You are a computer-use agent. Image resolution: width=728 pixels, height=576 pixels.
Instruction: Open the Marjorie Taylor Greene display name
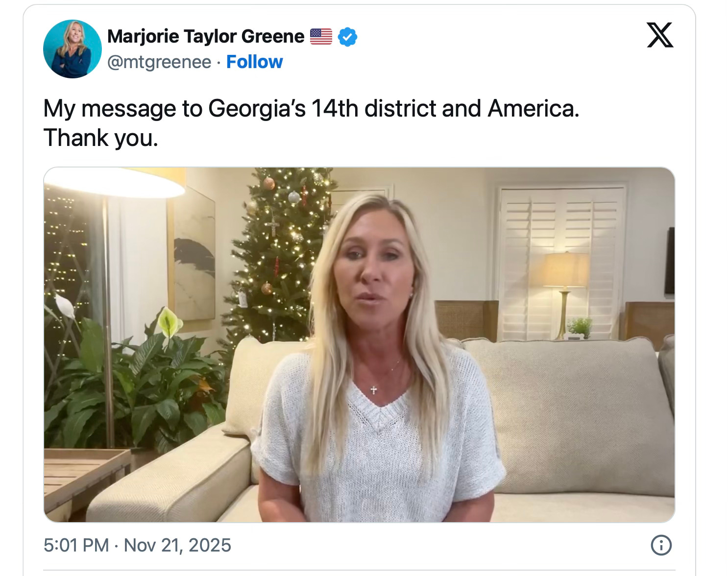coord(205,36)
